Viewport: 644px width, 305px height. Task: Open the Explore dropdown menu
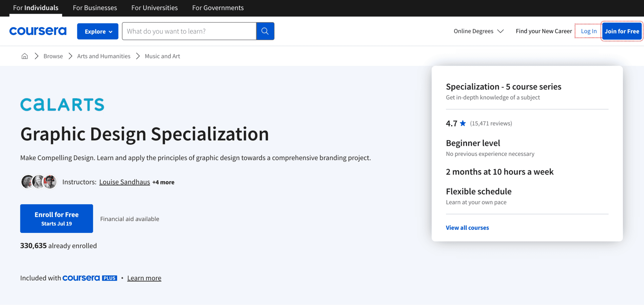pyautogui.click(x=98, y=31)
